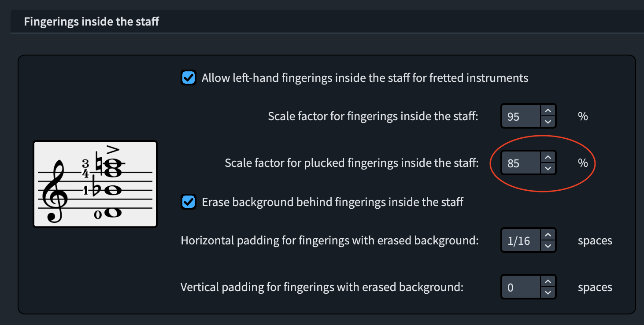Decrease scale factor for fingerings inside staff
Screen dimensions: 644x325
click(548, 122)
